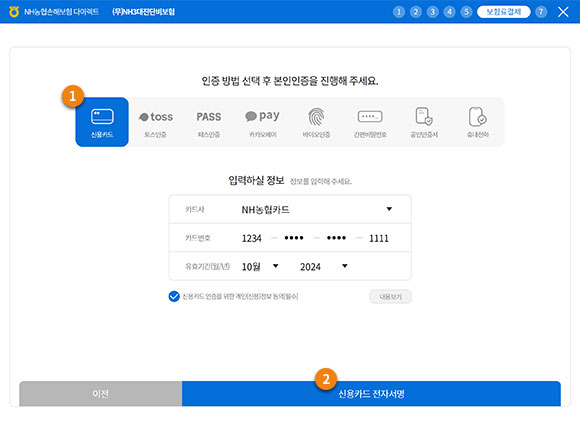Click the 이전 previous button
The height and width of the screenshot is (430, 580).
coord(101,394)
